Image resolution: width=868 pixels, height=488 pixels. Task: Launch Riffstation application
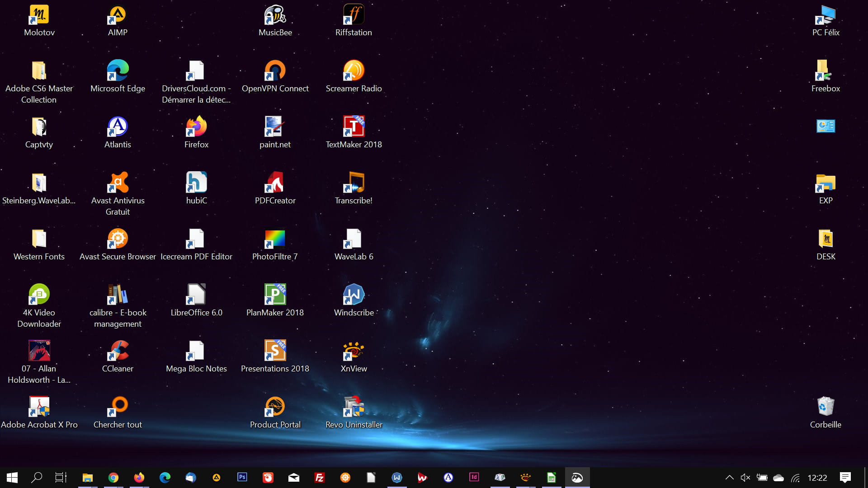click(353, 19)
